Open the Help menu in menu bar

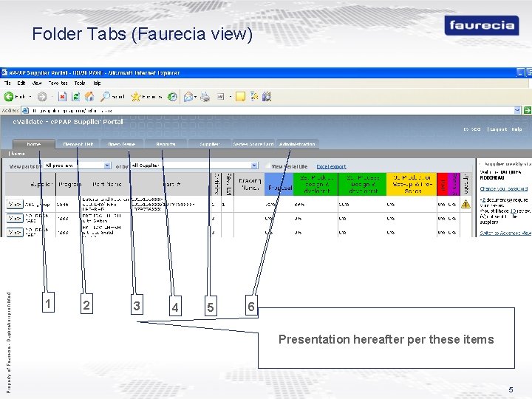point(97,83)
